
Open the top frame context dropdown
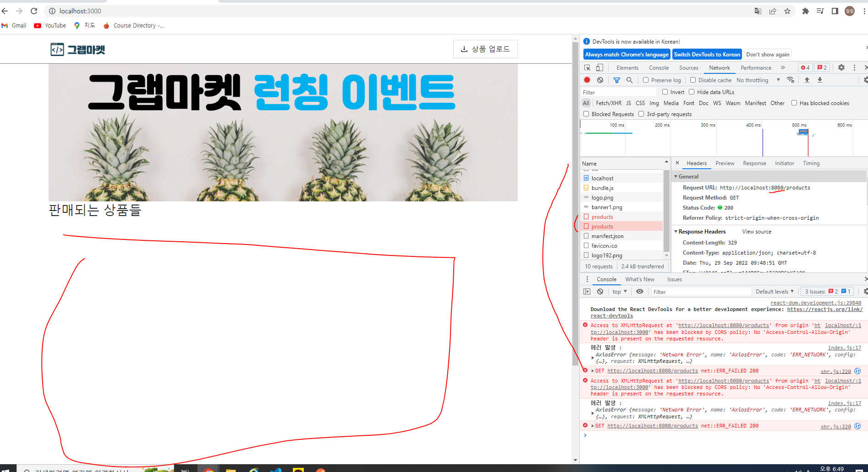[619, 291]
